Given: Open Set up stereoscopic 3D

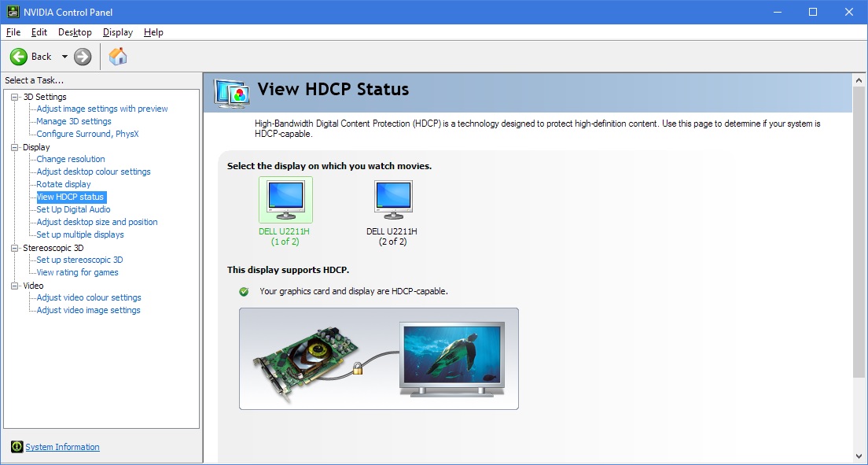Looking at the screenshot, I should point(79,260).
